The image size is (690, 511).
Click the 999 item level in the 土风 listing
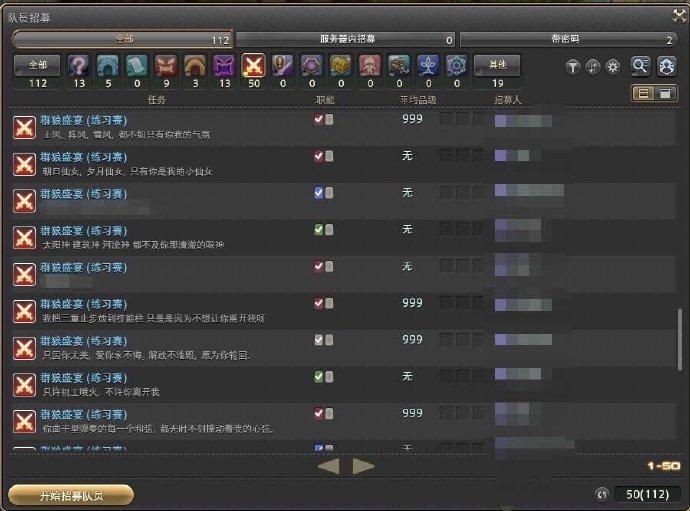pyautogui.click(x=412, y=119)
